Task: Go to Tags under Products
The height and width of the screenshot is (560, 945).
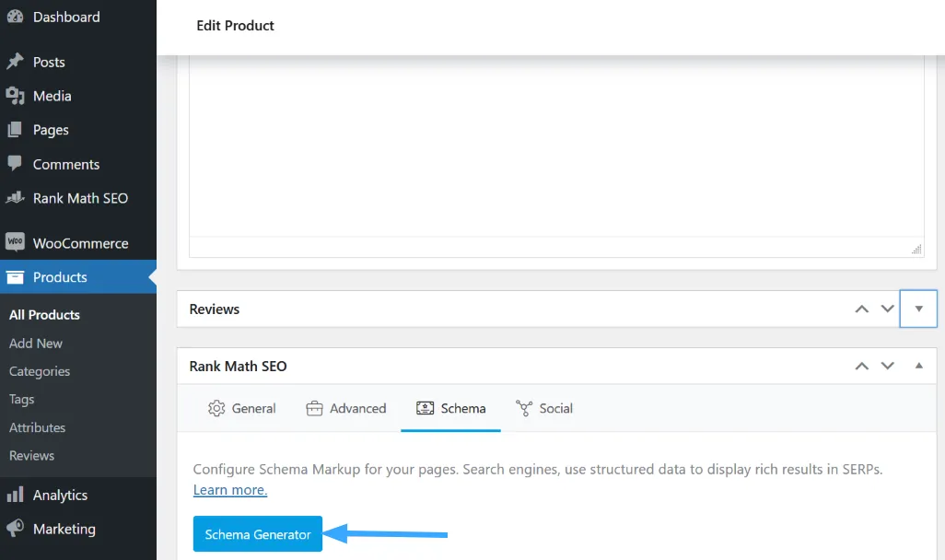Action: pyautogui.click(x=22, y=399)
